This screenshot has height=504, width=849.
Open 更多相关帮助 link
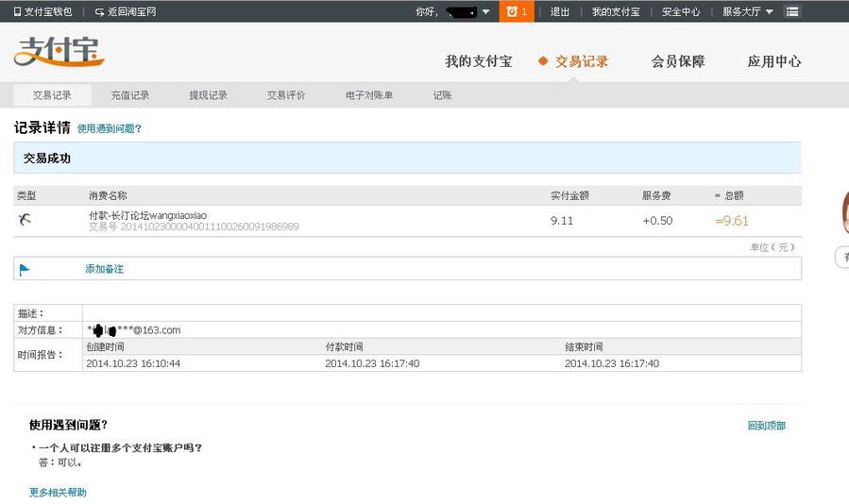click(58, 492)
